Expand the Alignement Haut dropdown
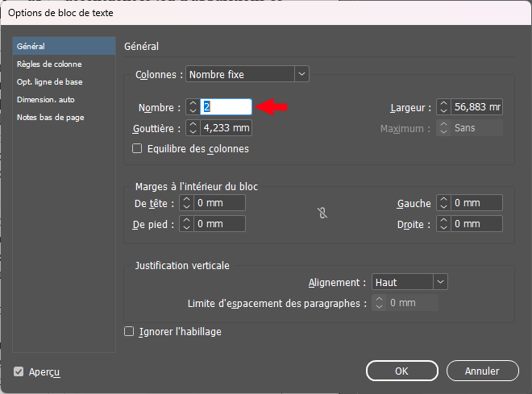 point(409,282)
